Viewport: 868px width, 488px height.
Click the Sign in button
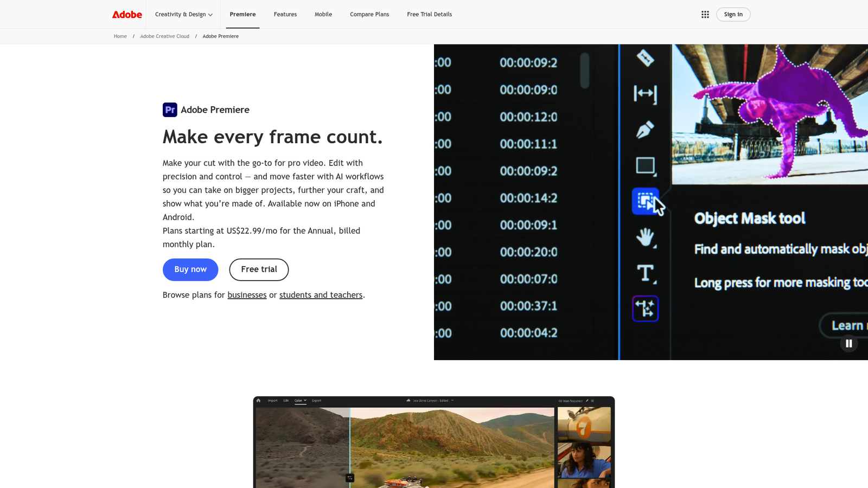(733, 15)
